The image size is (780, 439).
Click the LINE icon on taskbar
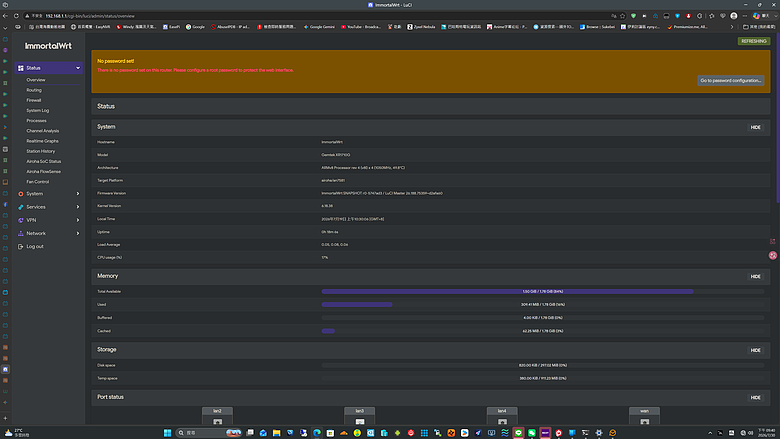(518, 433)
